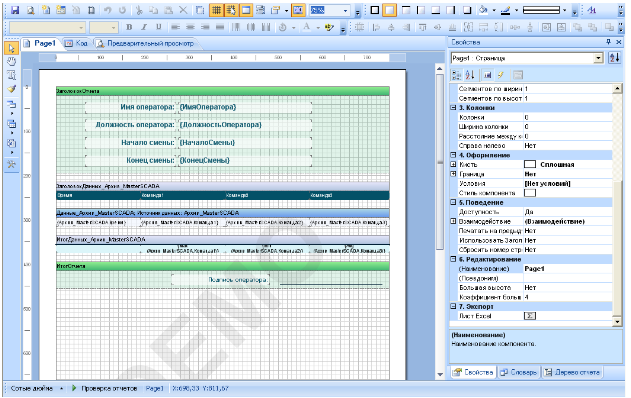This screenshot has height=398, width=631.
Task: Click the all borders icon
Action: tap(375, 10)
